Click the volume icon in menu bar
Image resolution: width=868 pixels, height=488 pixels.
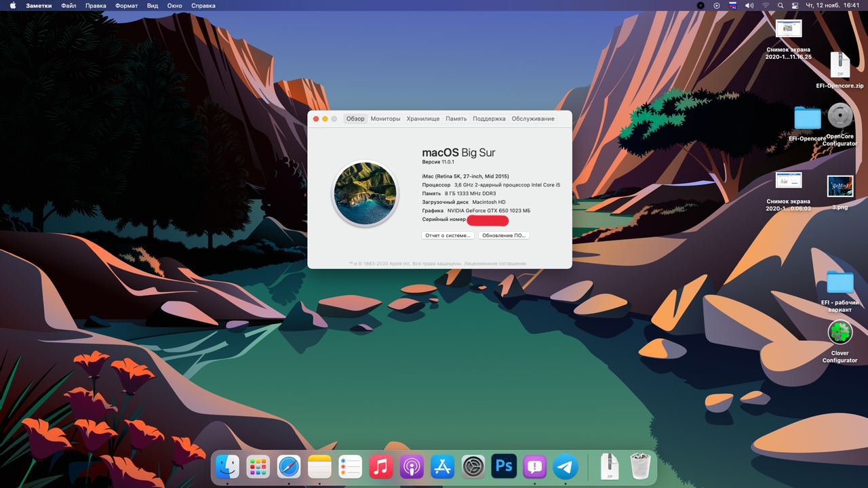tap(749, 5)
